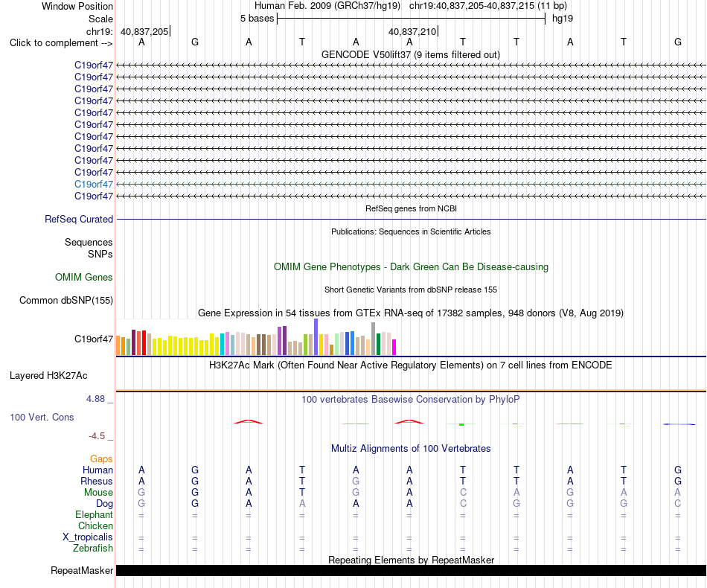Screen dimensions: 707x588
Task: Select the Dog alignment row label
Action: pyautogui.click(x=104, y=504)
